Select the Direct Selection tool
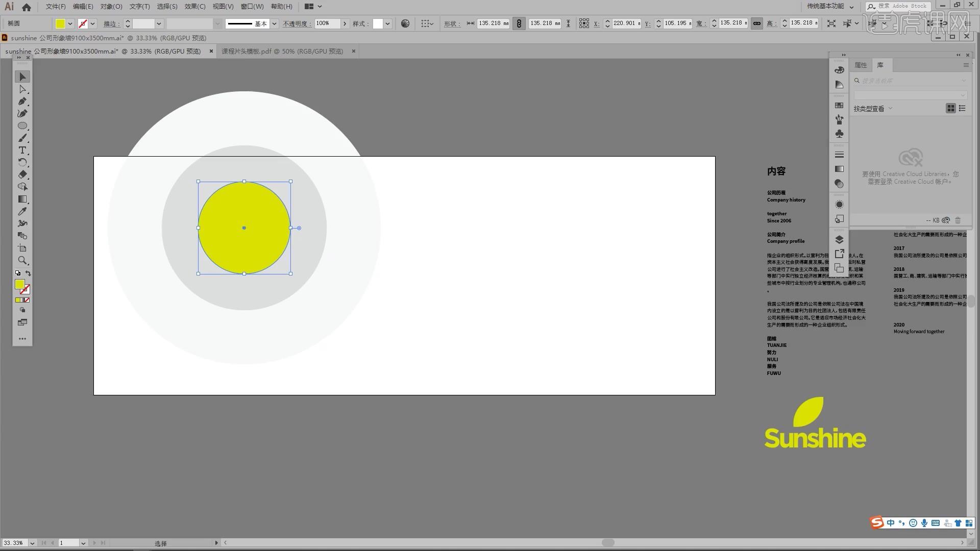 coord(22,89)
